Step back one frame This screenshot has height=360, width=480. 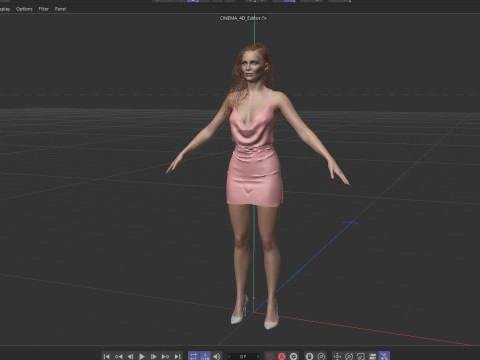130,356
